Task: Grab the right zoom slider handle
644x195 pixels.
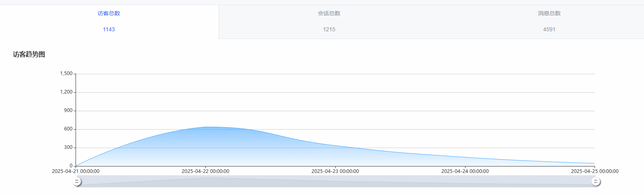Action: (x=596, y=182)
